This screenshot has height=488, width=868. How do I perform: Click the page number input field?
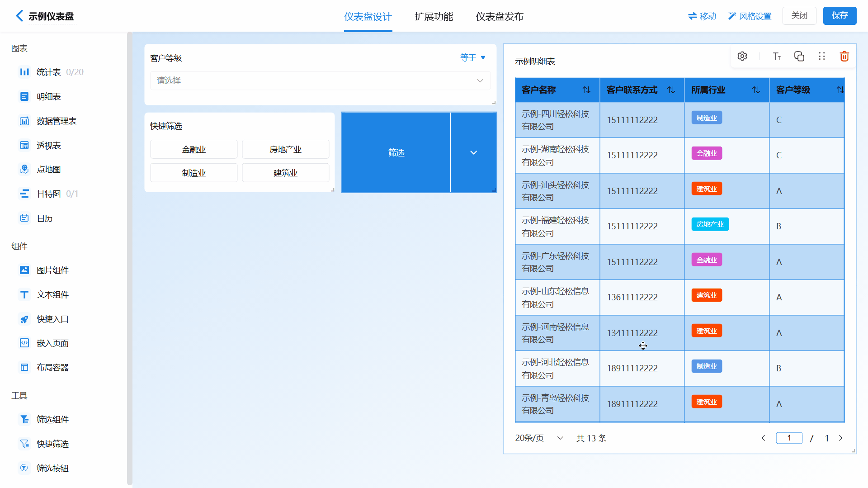click(x=789, y=438)
